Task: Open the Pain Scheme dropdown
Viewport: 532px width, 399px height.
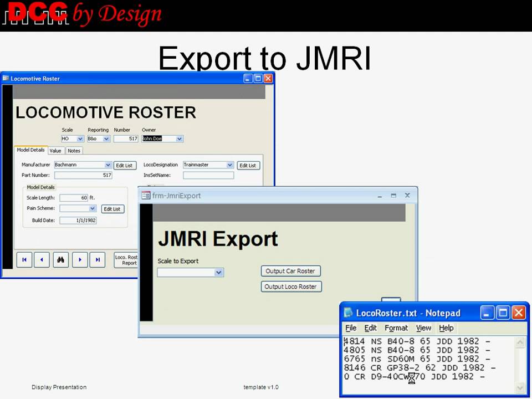Action: pyautogui.click(x=93, y=208)
